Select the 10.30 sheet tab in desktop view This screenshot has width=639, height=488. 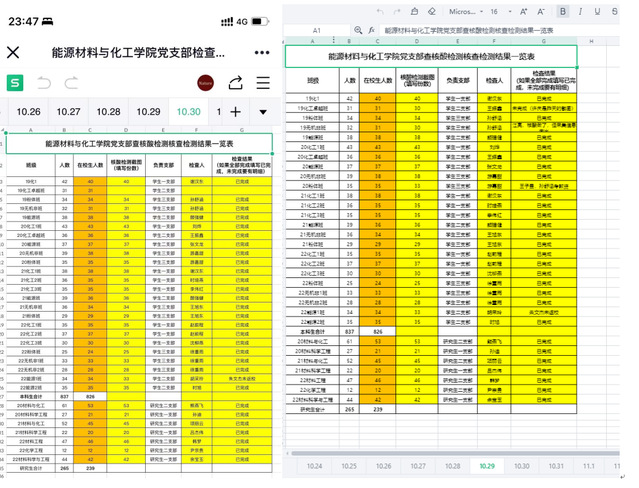point(521,466)
